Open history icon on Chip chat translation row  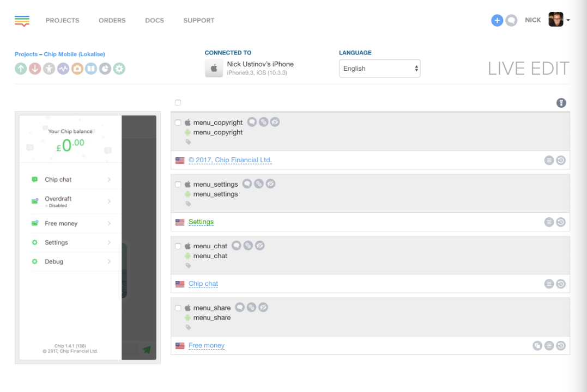point(561,284)
